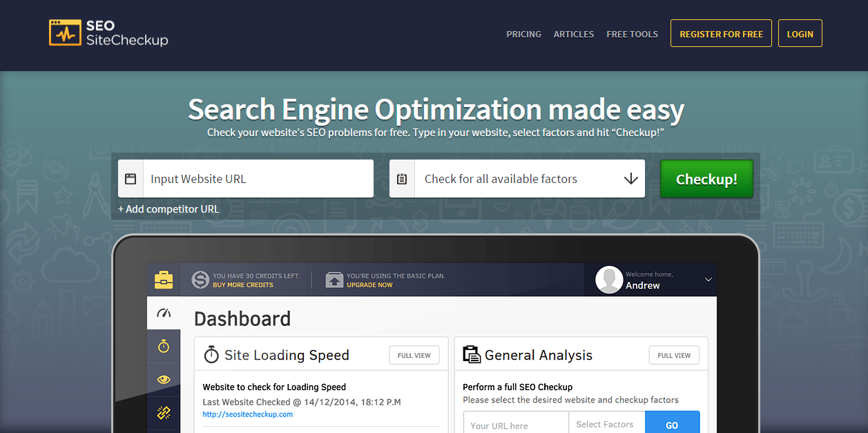Open the Check for all available factors dropdown

[517, 179]
